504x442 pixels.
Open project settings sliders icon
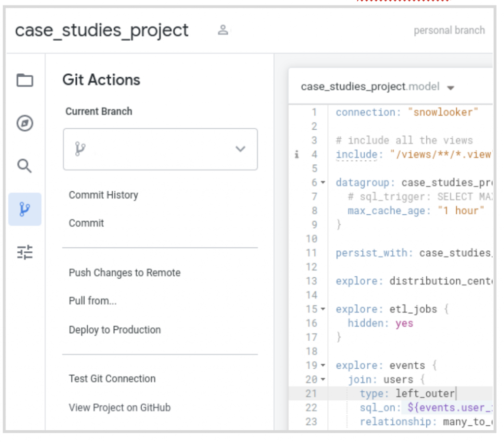pos(25,252)
